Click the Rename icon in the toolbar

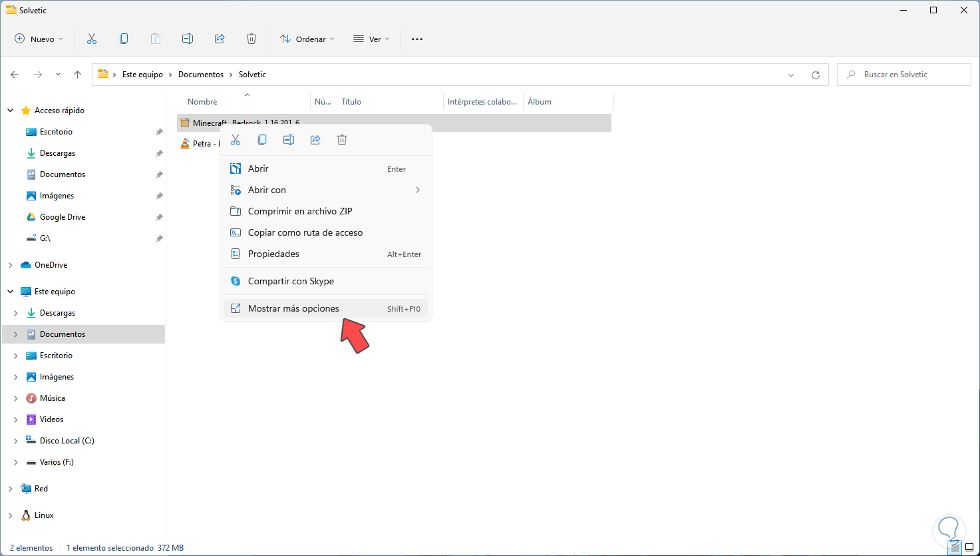click(188, 39)
